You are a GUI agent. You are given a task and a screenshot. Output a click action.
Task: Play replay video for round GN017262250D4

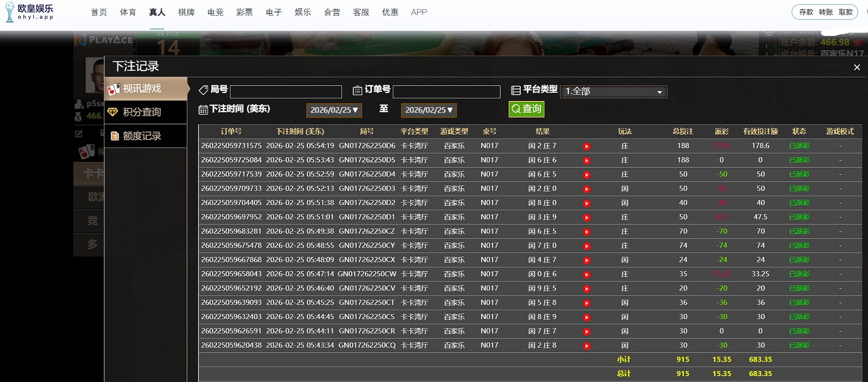tap(586, 175)
